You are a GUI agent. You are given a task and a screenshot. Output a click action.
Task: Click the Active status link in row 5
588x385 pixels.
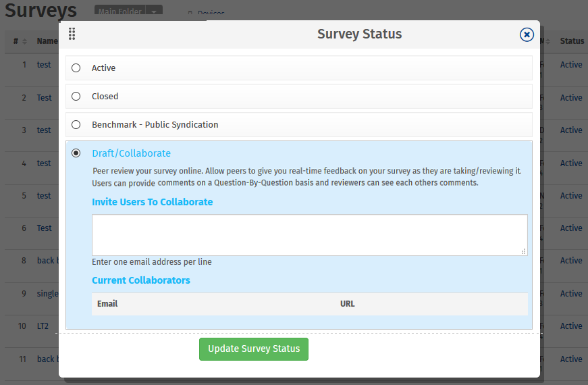[571, 195]
